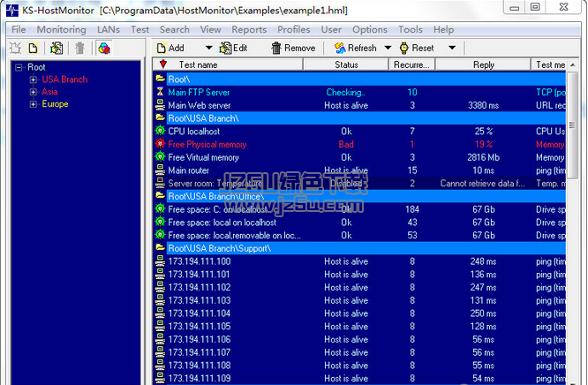Click the Root\USA Branch\ folder icon

[160, 117]
